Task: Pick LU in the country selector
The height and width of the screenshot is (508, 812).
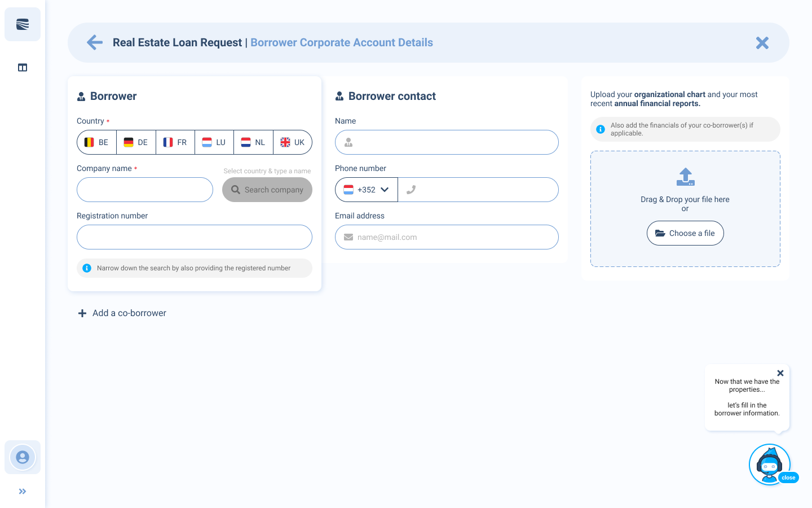Action: [x=214, y=142]
